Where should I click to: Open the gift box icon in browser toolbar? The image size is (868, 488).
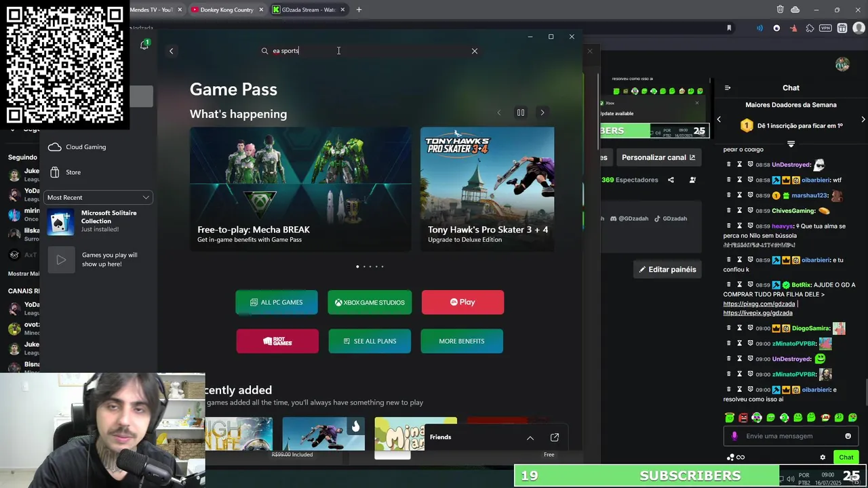click(x=842, y=28)
